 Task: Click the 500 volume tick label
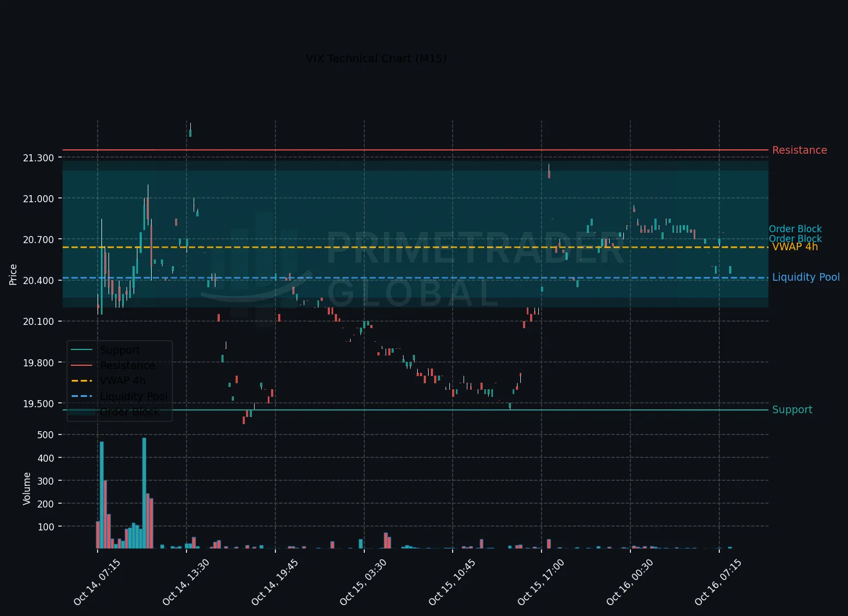pyautogui.click(x=46, y=435)
